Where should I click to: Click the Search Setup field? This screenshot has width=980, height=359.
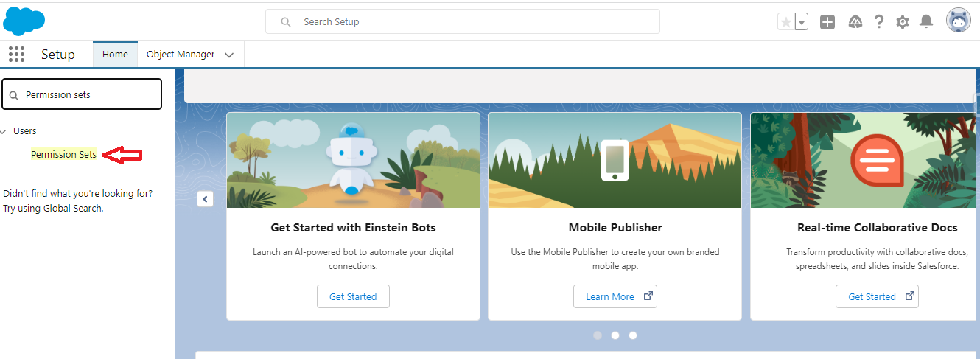click(463, 21)
